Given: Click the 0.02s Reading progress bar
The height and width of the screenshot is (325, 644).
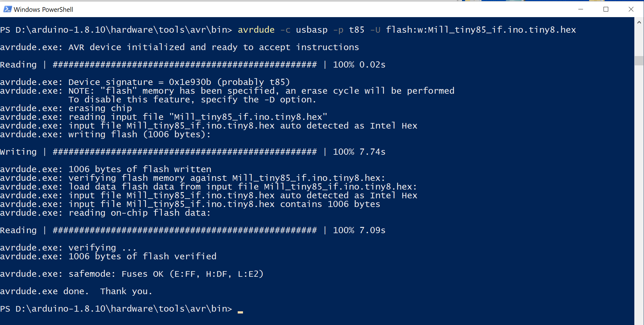Looking at the screenshot, I should [x=184, y=65].
